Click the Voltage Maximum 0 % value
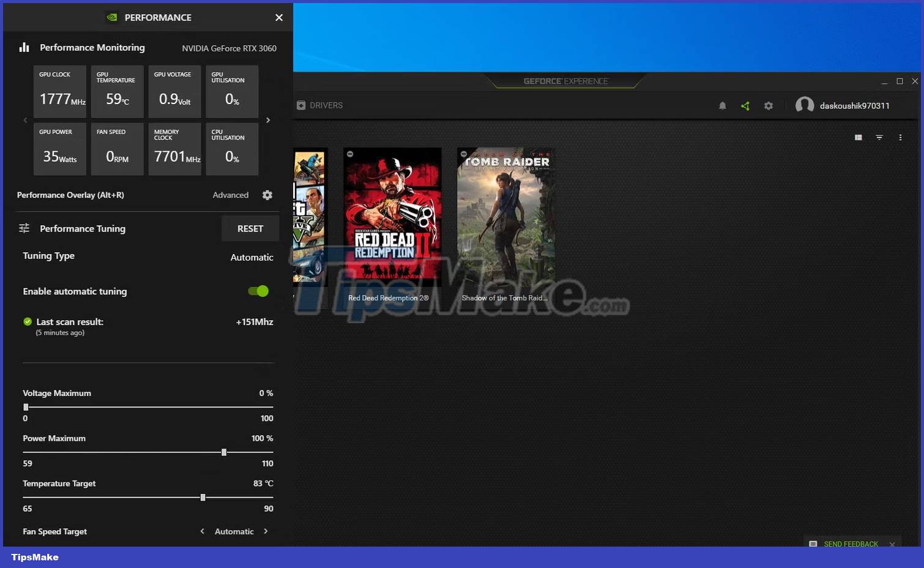 click(x=266, y=393)
